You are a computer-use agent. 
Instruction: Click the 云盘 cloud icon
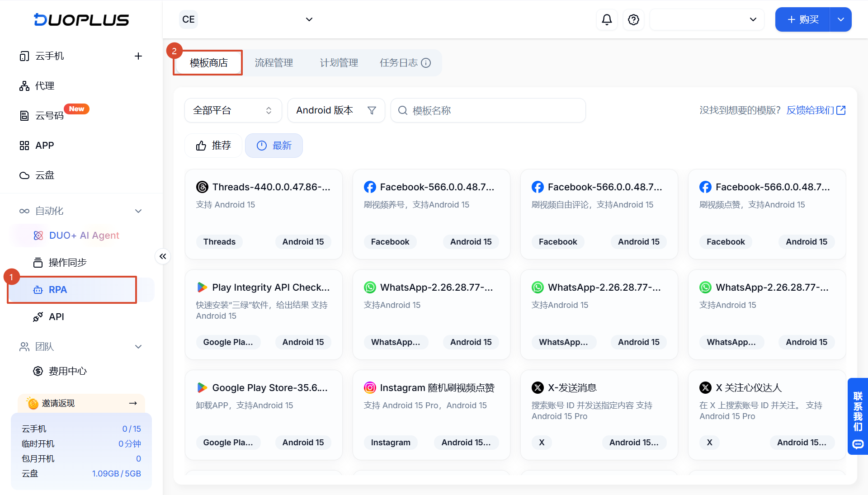[24, 175]
